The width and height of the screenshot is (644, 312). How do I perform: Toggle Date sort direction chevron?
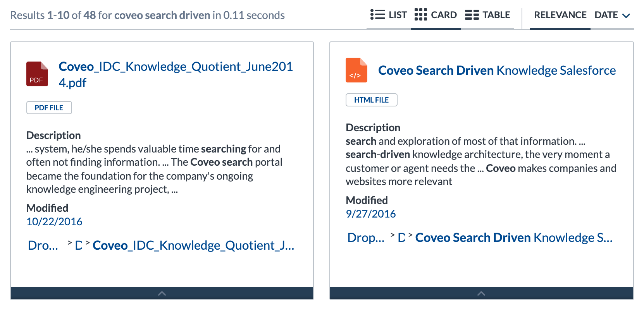(x=626, y=16)
